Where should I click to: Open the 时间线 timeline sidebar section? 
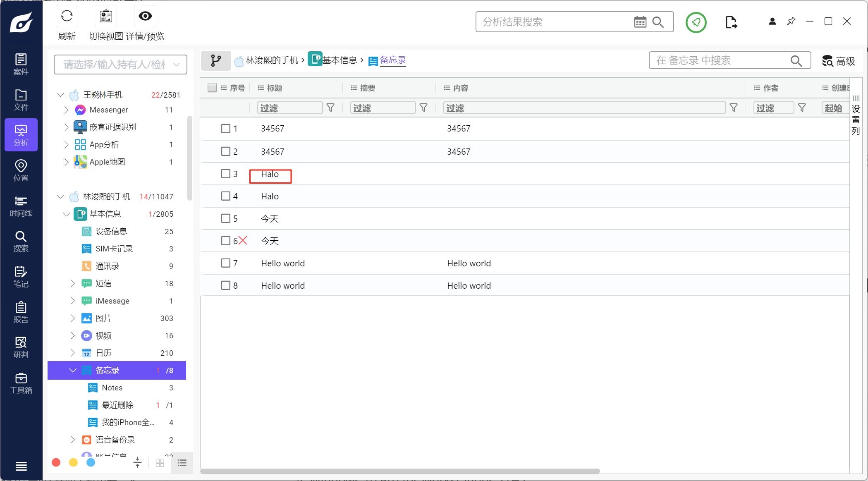tap(21, 206)
